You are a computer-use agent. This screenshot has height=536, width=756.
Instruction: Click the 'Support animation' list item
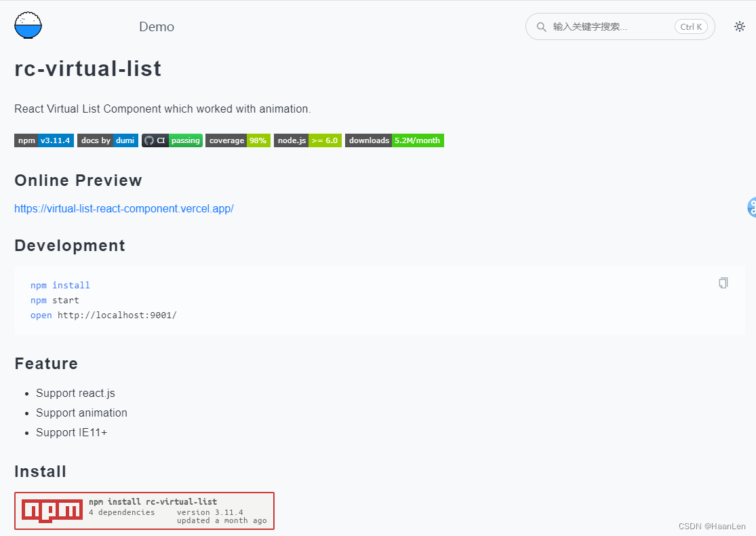pos(81,413)
